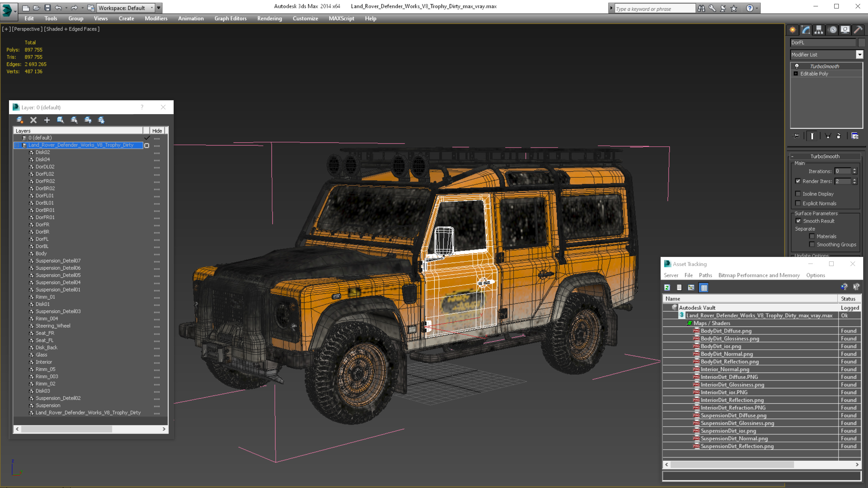Screen dimensions: 868x488
Task: Open the Workspace: Default dropdown
Action: (125, 8)
